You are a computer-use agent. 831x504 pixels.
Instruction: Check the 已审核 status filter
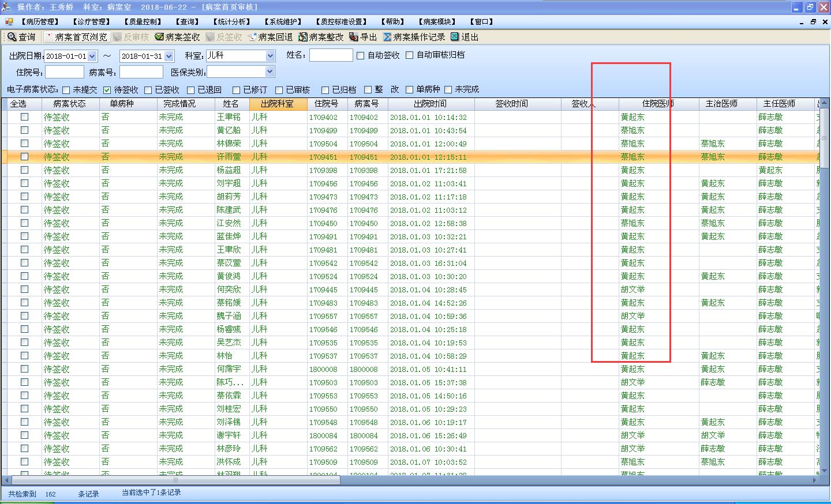(279, 90)
